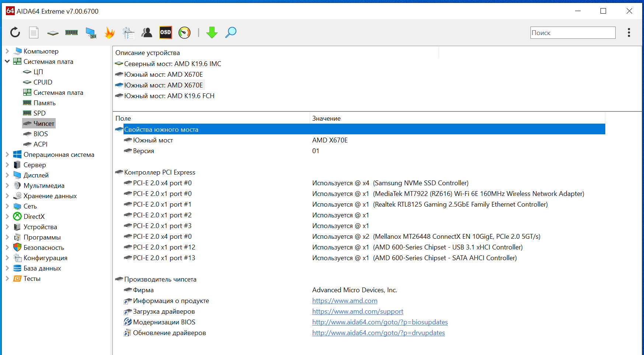Click the Тесты benchmark icon

[x=17, y=278]
